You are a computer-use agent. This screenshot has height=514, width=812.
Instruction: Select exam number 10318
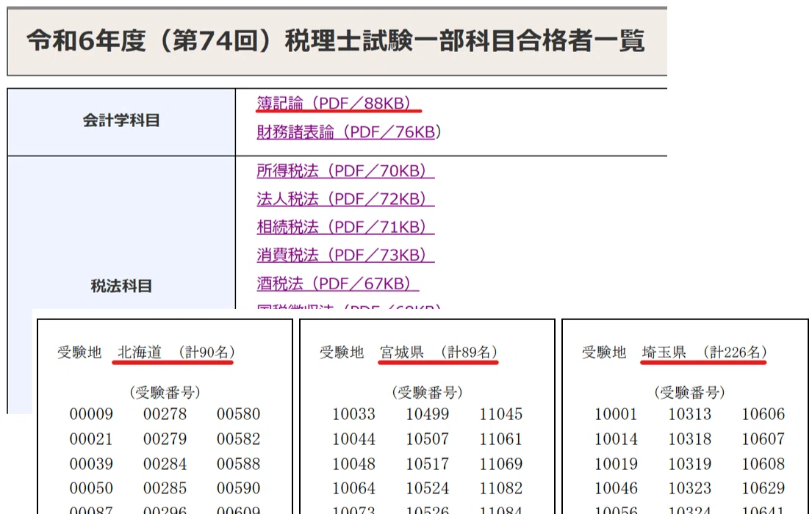click(x=689, y=439)
